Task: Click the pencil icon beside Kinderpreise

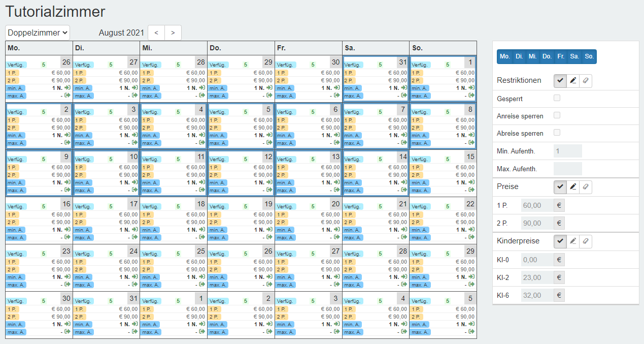Action: click(x=573, y=241)
